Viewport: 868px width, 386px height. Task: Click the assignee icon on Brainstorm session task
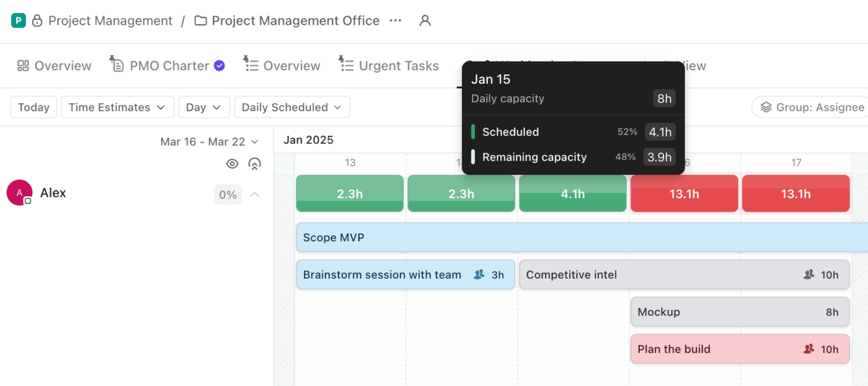[479, 274]
